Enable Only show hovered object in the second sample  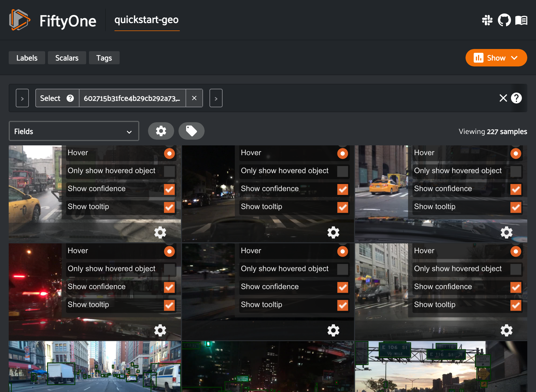(342, 171)
